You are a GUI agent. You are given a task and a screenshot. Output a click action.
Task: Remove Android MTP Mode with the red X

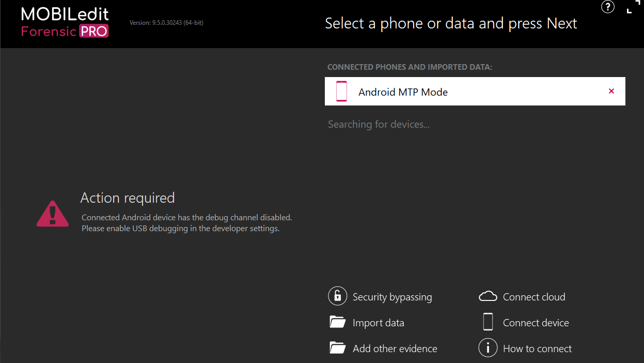(x=611, y=91)
